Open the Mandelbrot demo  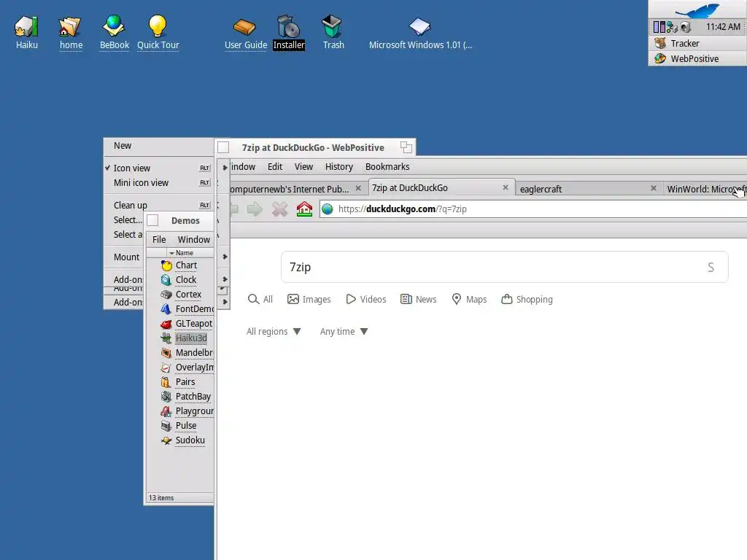pyautogui.click(x=187, y=353)
